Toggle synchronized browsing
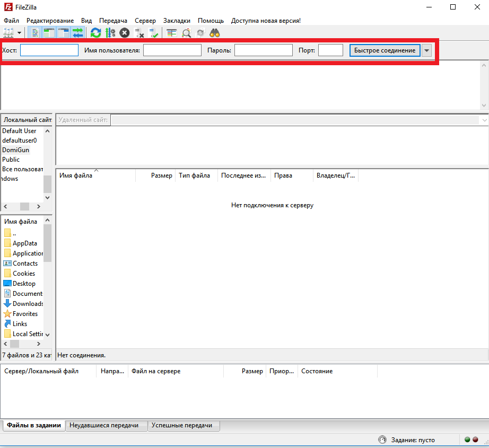This screenshot has width=489, height=448. [x=200, y=33]
